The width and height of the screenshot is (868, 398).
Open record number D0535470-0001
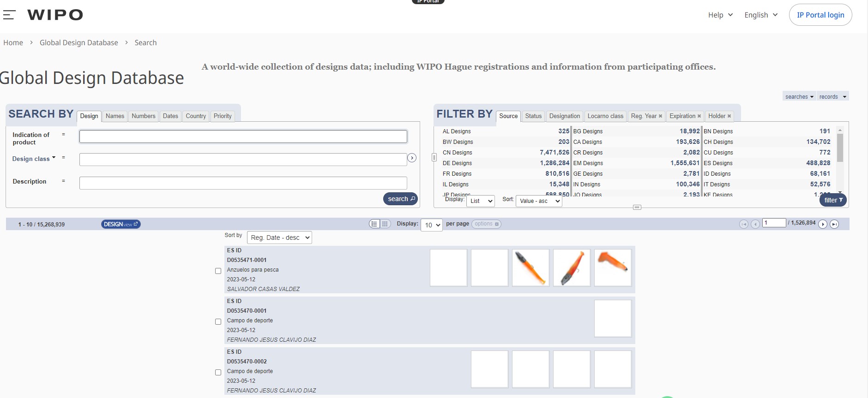[x=247, y=311]
